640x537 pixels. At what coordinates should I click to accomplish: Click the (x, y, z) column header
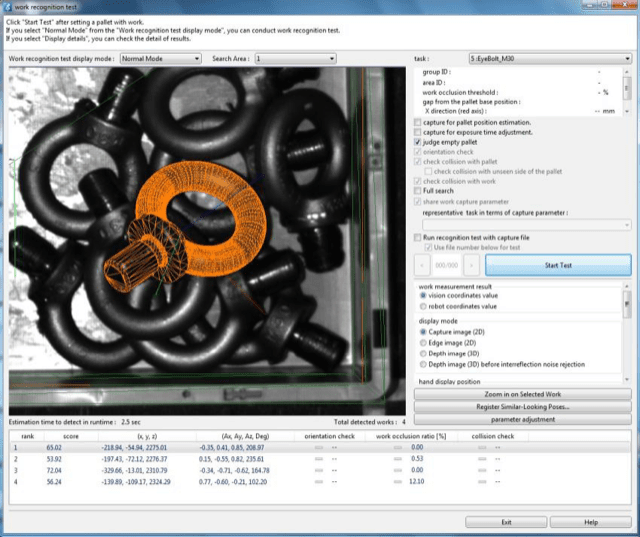(147, 436)
